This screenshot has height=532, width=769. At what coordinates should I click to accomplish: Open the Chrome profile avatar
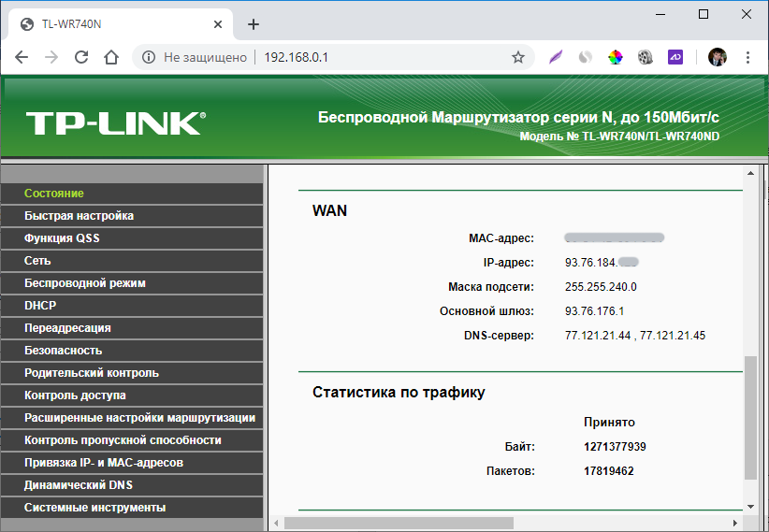[717, 57]
